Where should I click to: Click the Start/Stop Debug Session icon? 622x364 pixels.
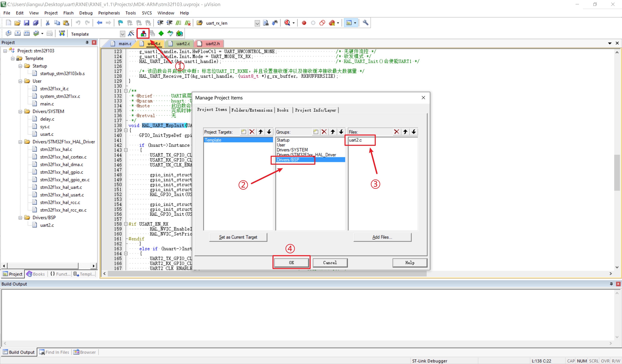[x=287, y=23]
